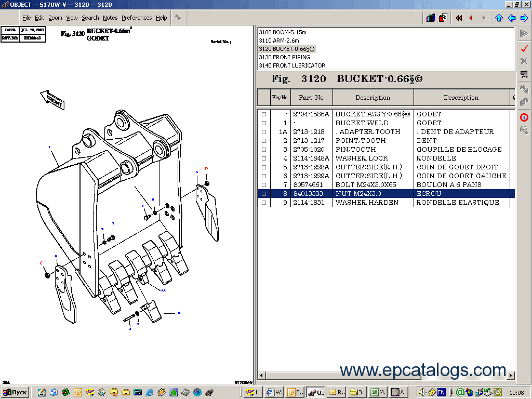Open the Edit menu
Viewport: 532px width, 399px height.
click(39, 18)
